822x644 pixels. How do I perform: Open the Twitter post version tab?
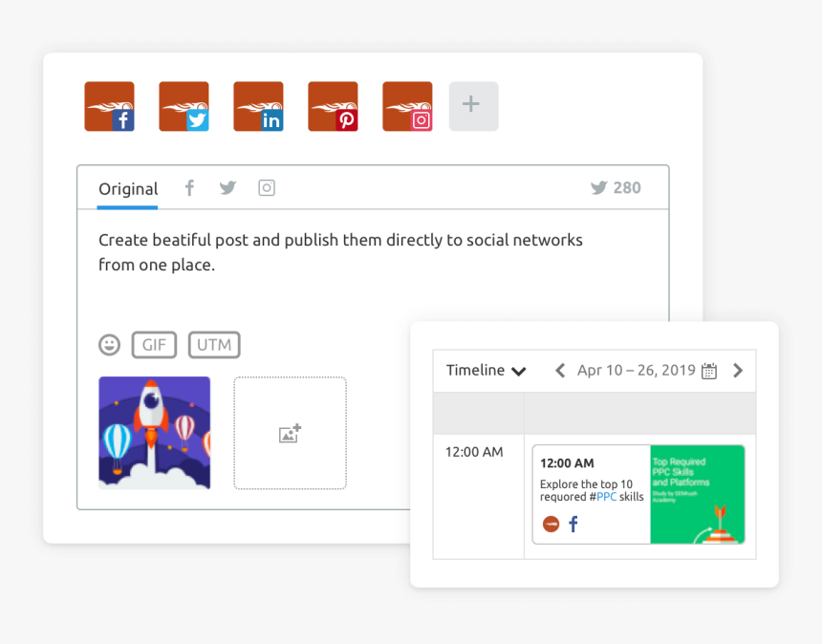pos(228,187)
